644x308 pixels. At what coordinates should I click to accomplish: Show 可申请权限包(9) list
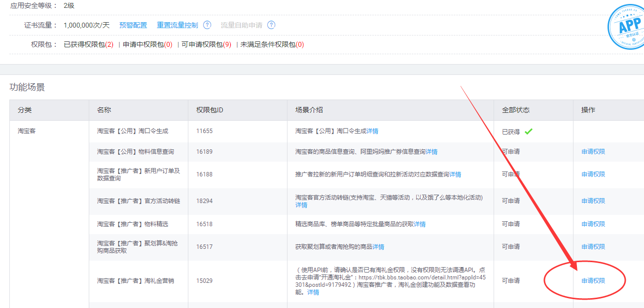pos(207,44)
